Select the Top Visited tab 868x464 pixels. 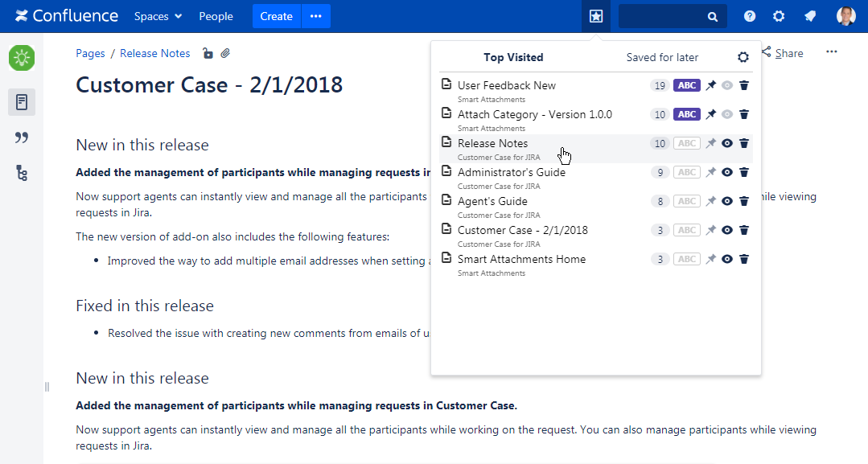click(x=513, y=58)
